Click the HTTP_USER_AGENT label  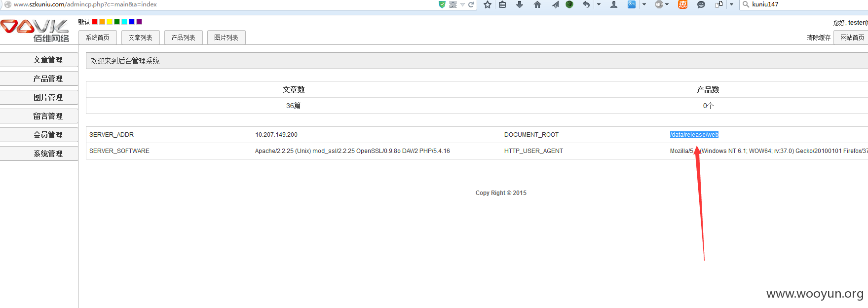point(533,151)
